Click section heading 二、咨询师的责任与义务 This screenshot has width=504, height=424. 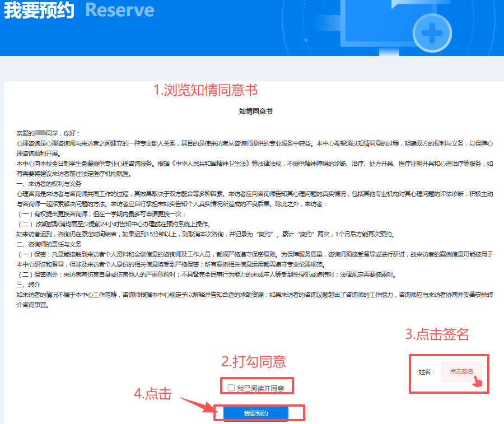coord(49,244)
